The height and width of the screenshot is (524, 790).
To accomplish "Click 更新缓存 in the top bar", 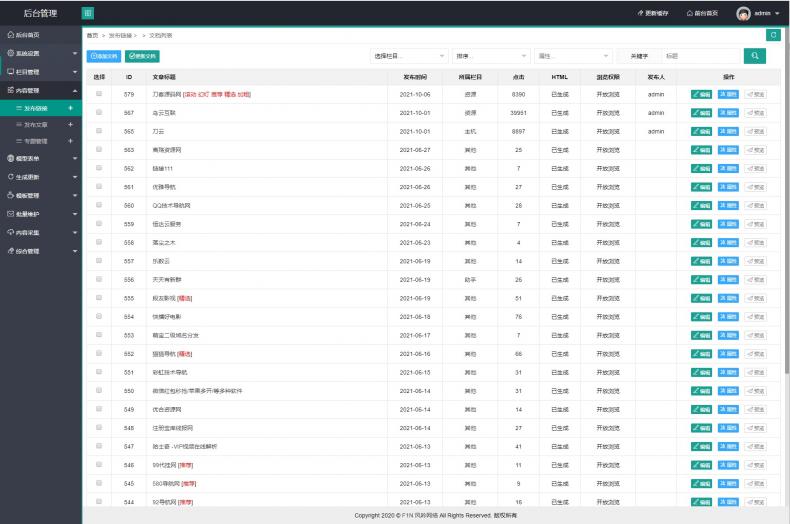I will (x=653, y=13).
